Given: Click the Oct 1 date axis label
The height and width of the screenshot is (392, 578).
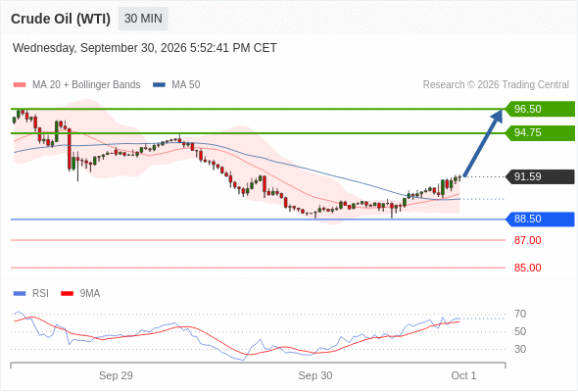Looking at the screenshot, I should pos(463,375).
